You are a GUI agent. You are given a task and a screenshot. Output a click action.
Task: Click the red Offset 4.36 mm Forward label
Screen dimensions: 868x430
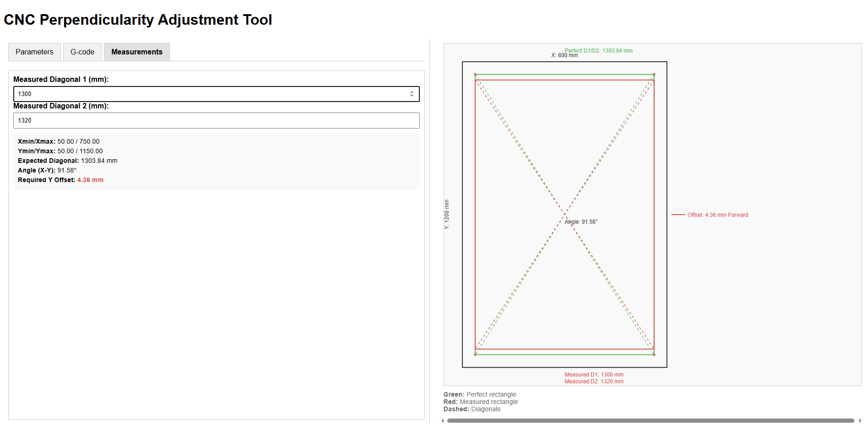[x=717, y=215]
